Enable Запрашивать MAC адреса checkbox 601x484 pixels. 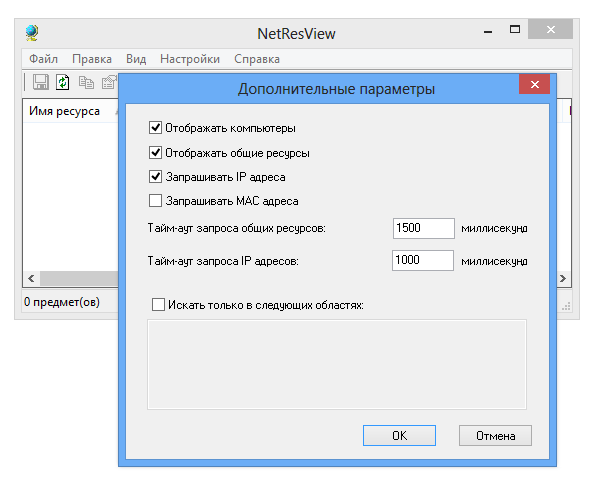coord(155,201)
